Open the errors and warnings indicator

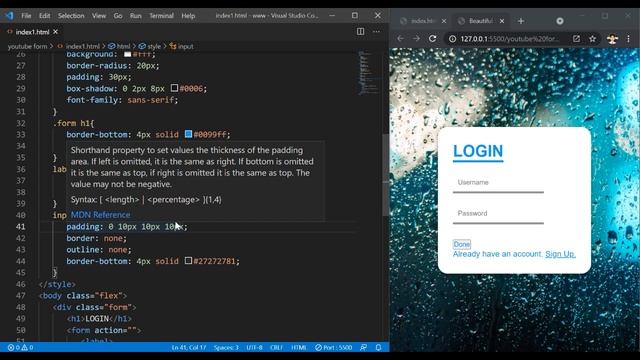tap(20, 348)
